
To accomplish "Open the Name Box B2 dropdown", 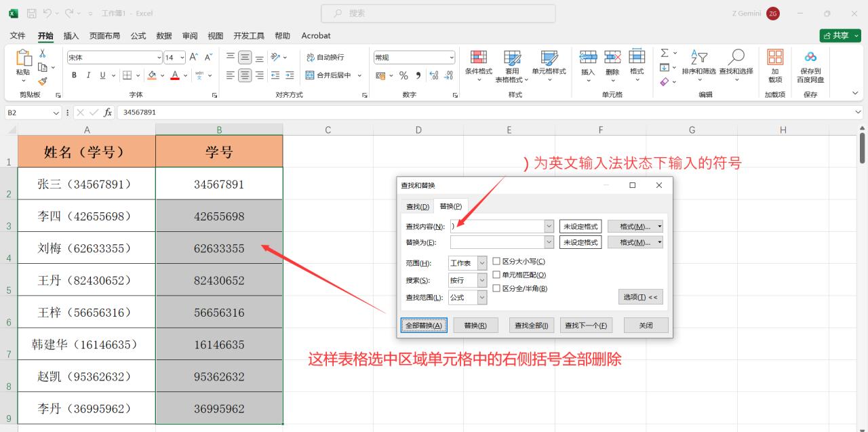I will coord(56,113).
